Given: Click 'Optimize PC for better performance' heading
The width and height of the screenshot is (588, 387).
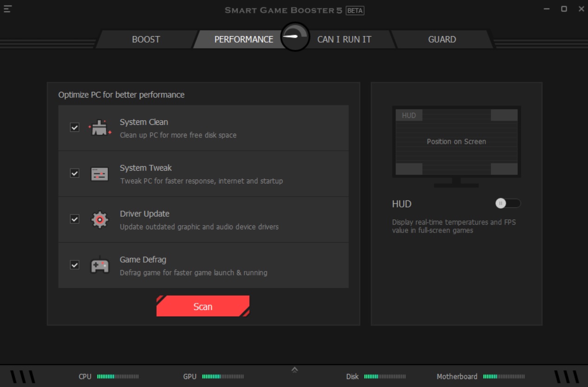Looking at the screenshot, I should tap(121, 95).
